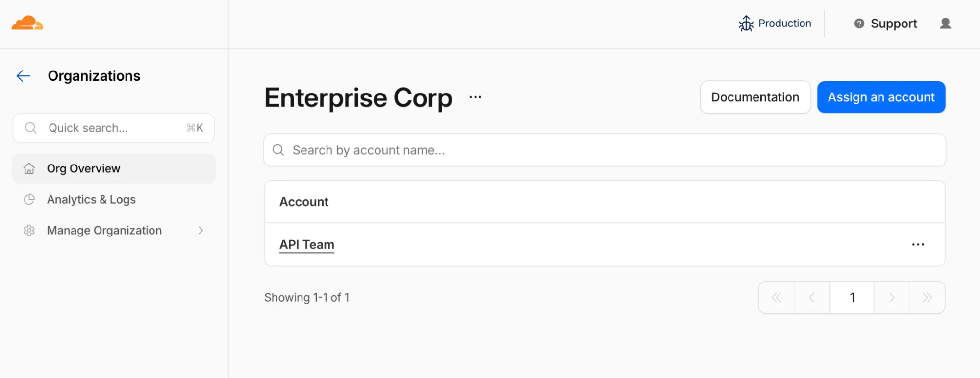Viewport: 980px width, 378px height.
Task: Click the Analytics & Logs chart icon
Action: point(29,199)
